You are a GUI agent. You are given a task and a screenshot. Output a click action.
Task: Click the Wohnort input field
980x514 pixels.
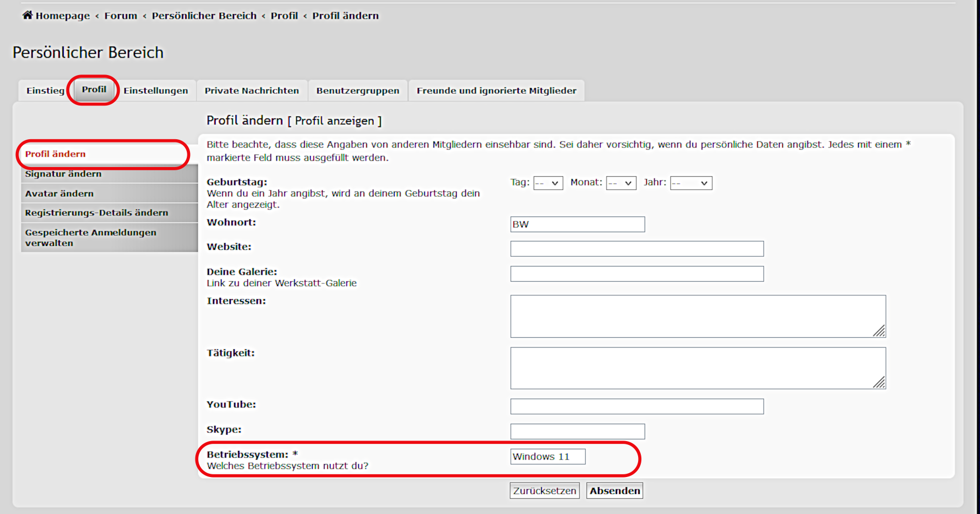pyautogui.click(x=577, y=224)
